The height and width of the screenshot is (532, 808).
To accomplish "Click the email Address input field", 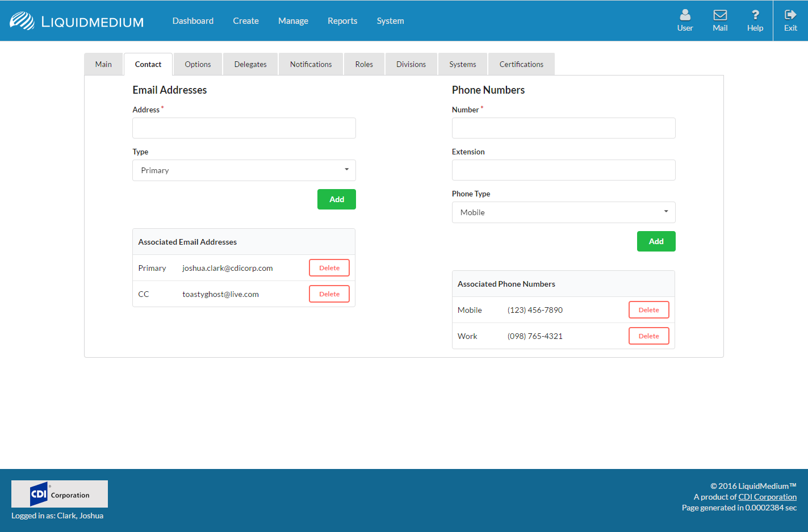I will [244, 128].
